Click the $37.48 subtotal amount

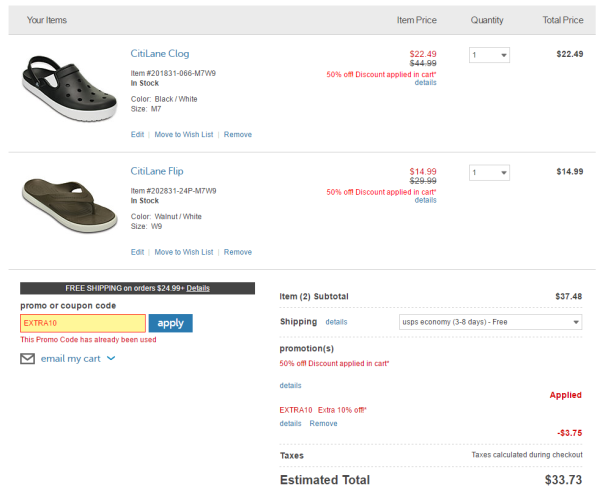569,296
